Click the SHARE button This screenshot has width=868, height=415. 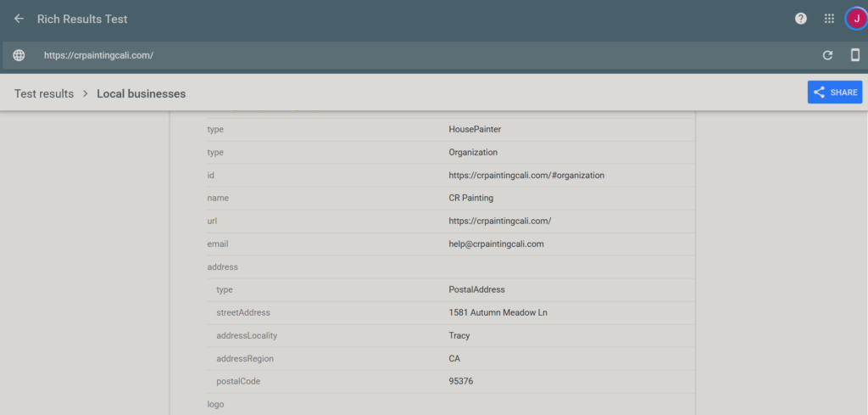tap(835, 93)
